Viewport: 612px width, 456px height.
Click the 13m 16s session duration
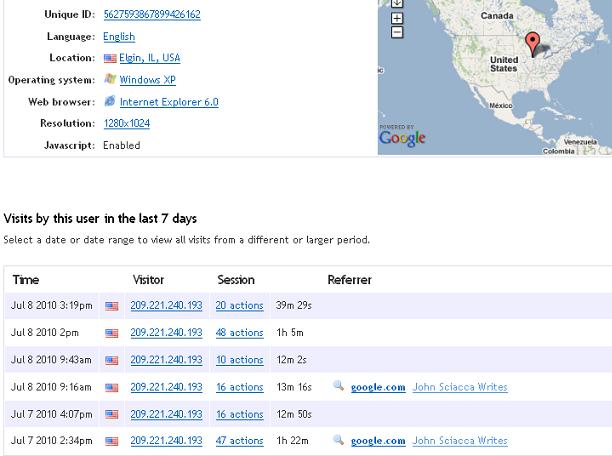point(294,387)
